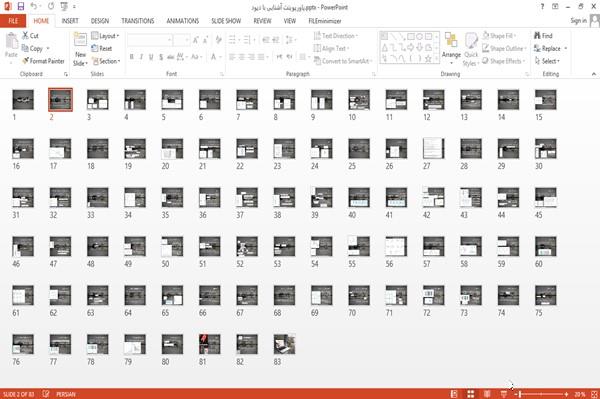
Task: Click the Undo arrow icon
Action: click(x=34, y=7)
